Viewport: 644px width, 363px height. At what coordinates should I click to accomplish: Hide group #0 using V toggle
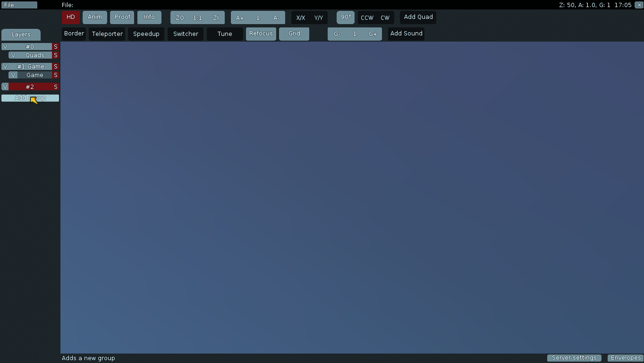coord(5,47)
